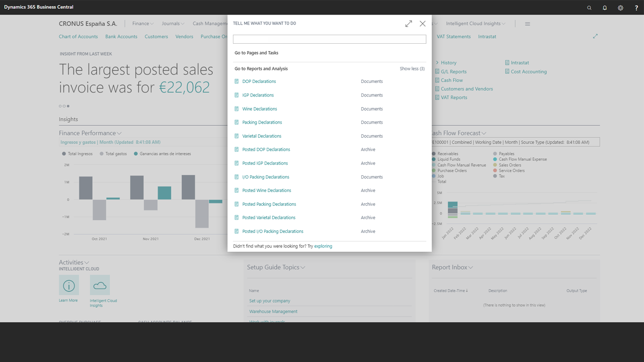Click report icon beside Packing Declarations
Screen dimensions: 644x362
coord(237,122)
